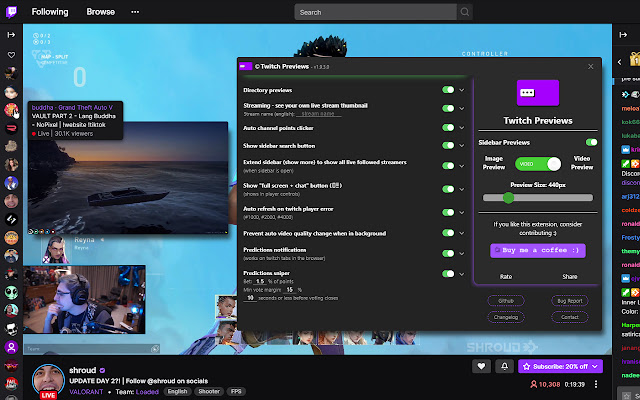Image resolution: width=640 pixels, height=400 pixels.
Task: Collapse the left followed channels sidebar
Action: coord(11,33)
